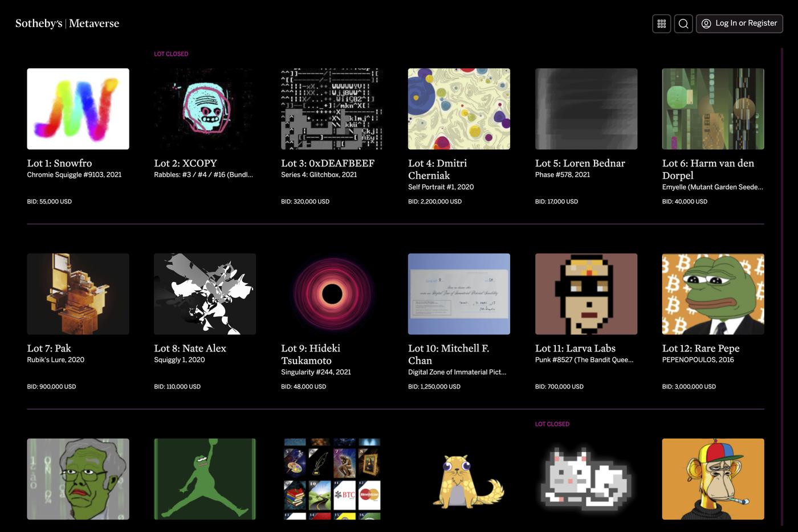Click the vertical page scrollbar
Viewport: 798px width, 532px height.
point(782,287)
